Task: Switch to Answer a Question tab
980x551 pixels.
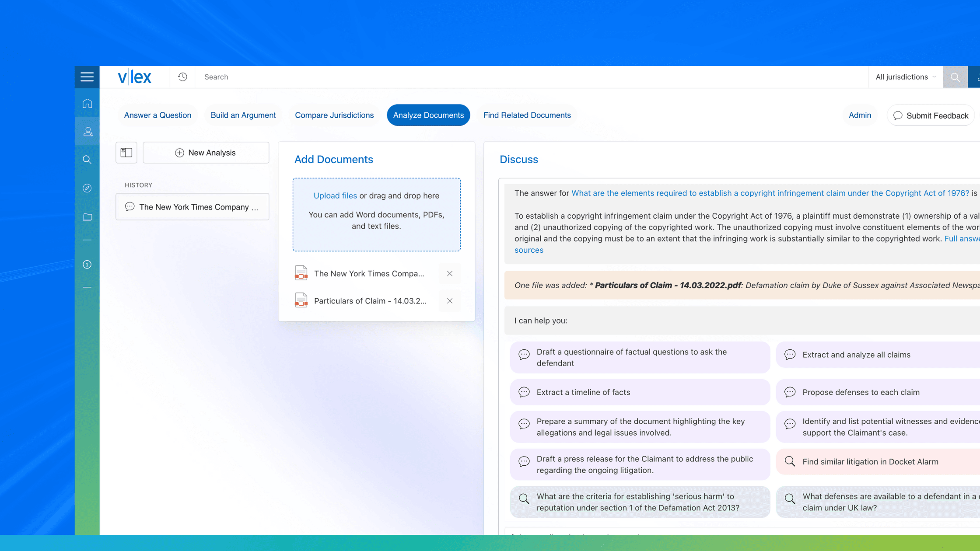Action: 157,115
